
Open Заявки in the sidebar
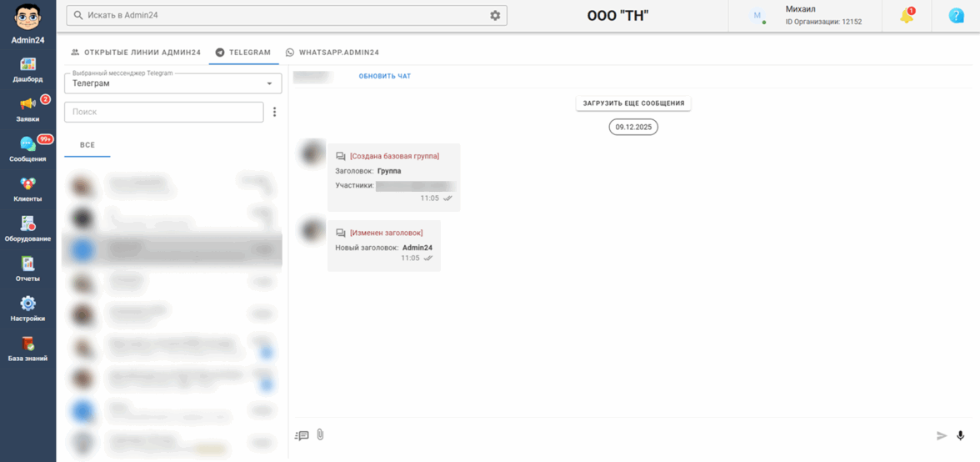pos(27,109)
